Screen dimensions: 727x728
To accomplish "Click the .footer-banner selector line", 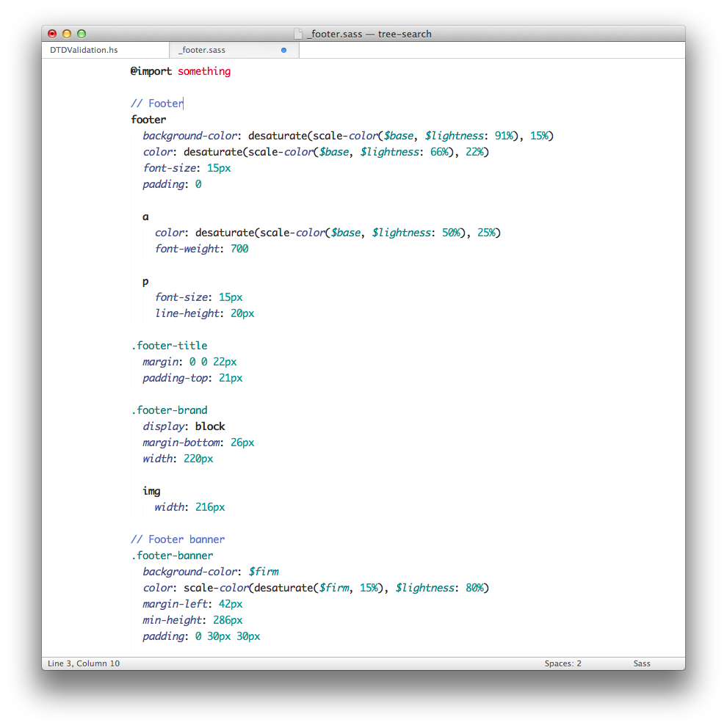I will pyautogui.click(x=173, y=556).
